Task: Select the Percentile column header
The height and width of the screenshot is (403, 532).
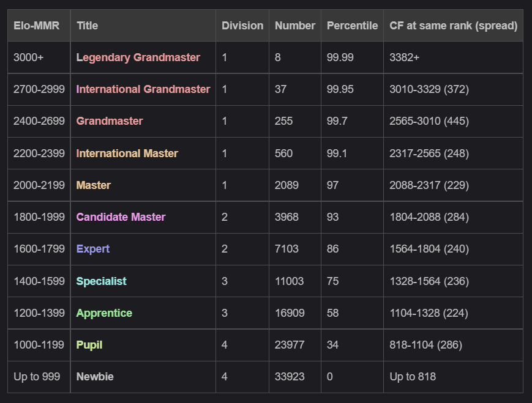Action: [x=352, y=26]
